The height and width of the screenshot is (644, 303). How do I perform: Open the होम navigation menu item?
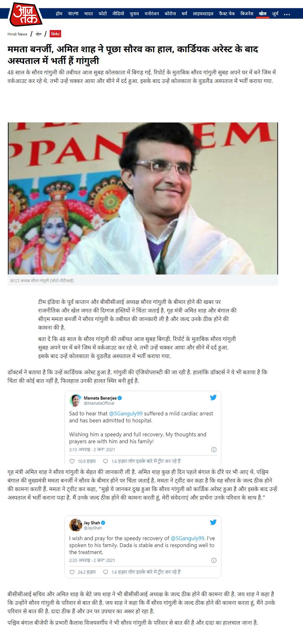tap(59, 14)
